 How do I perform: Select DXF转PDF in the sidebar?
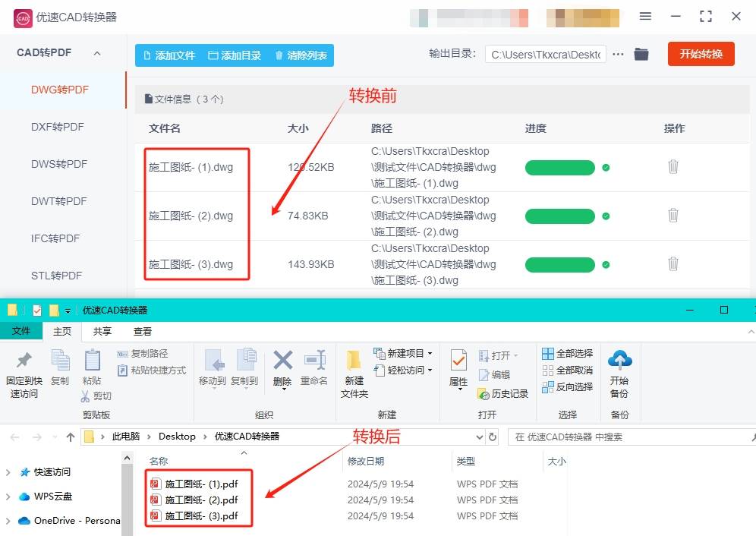coord(58,127)
